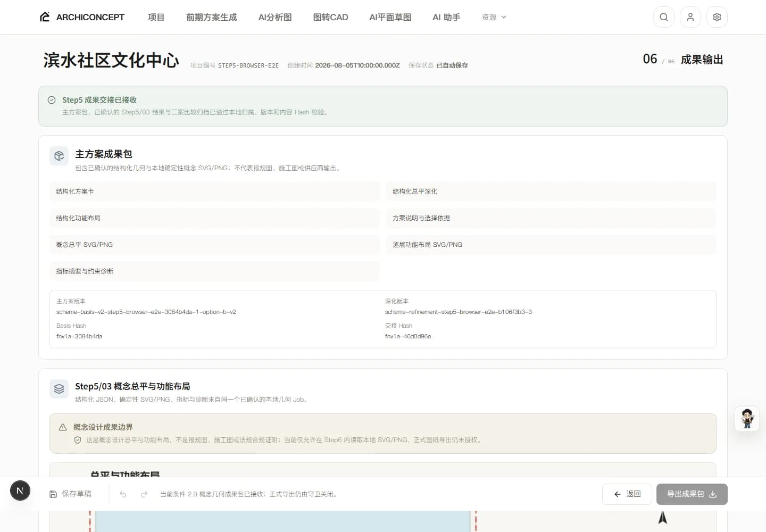
Task: Select the 概念总平 SVG/PNG item
Action: [215, 245]
